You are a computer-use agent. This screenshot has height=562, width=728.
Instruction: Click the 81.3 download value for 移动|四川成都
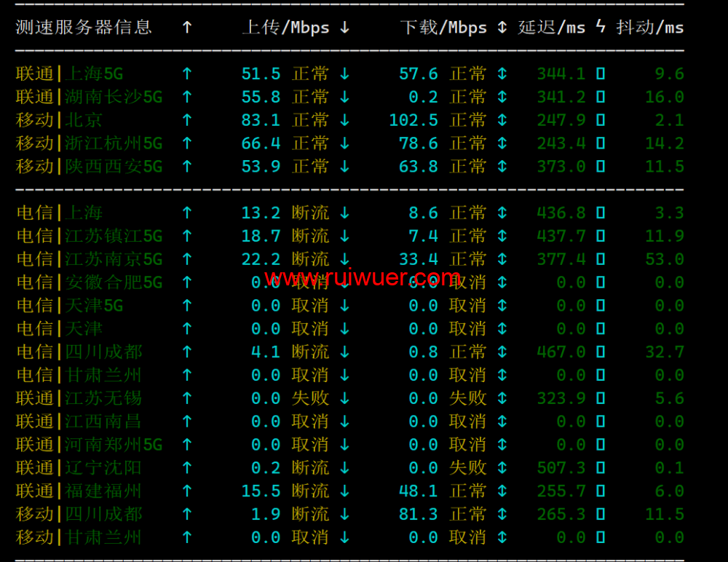419,515
